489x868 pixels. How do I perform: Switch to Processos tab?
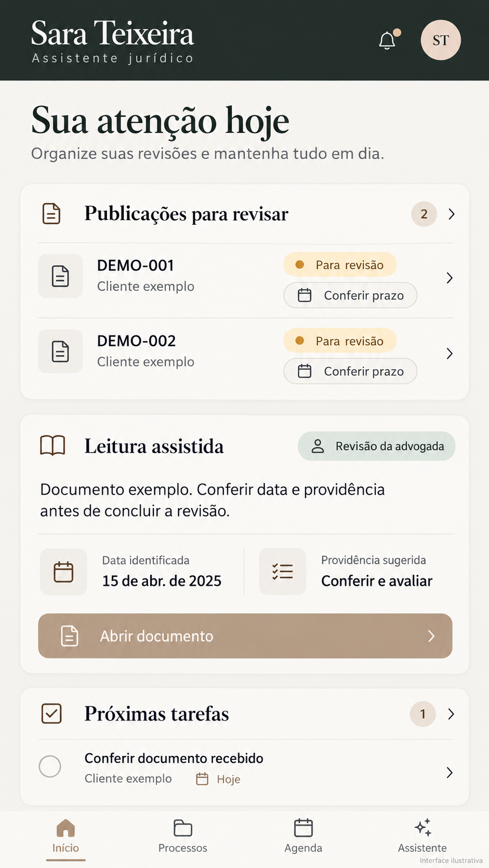point(183,837)
